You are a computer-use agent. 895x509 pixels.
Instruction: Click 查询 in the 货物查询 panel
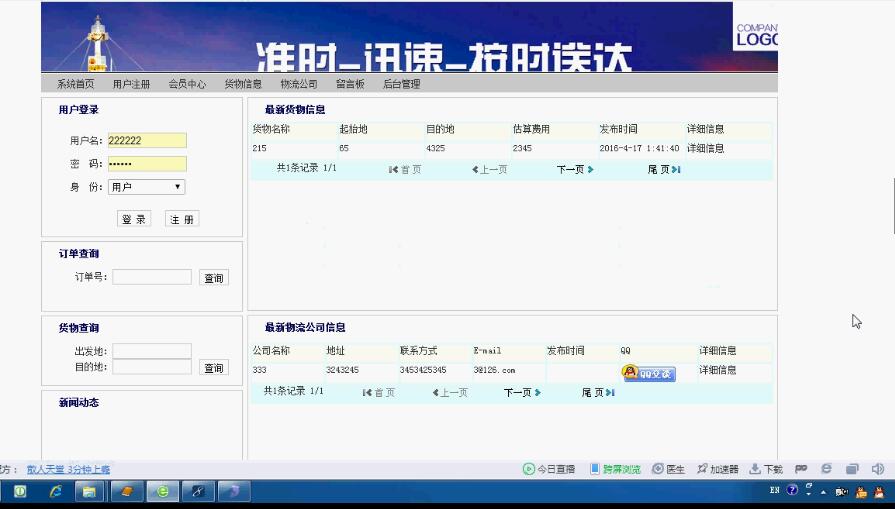tap(214, 368)
